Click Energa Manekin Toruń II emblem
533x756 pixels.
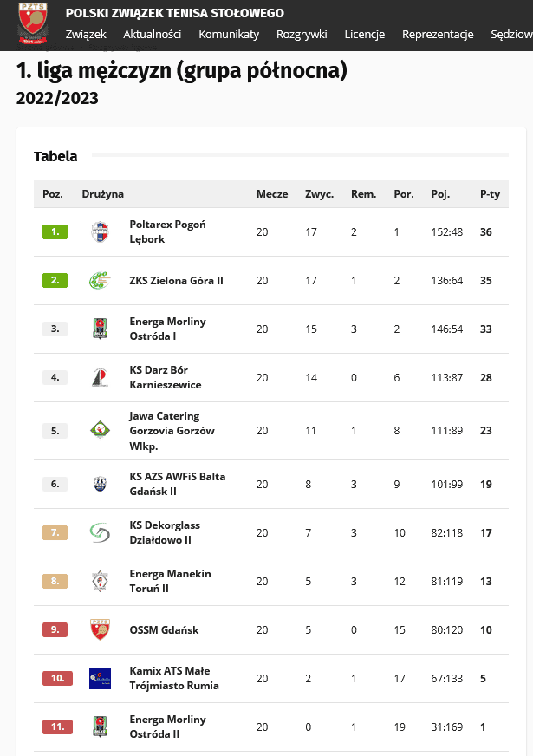101,582
